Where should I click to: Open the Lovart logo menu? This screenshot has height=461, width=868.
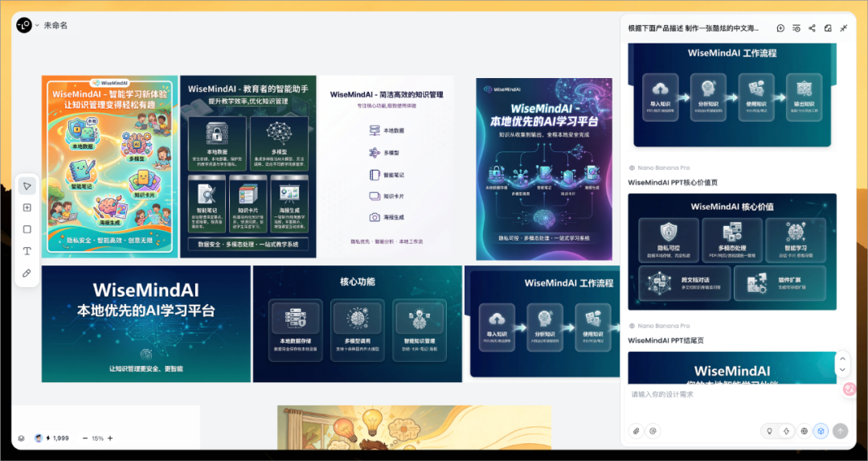(24, 26)
